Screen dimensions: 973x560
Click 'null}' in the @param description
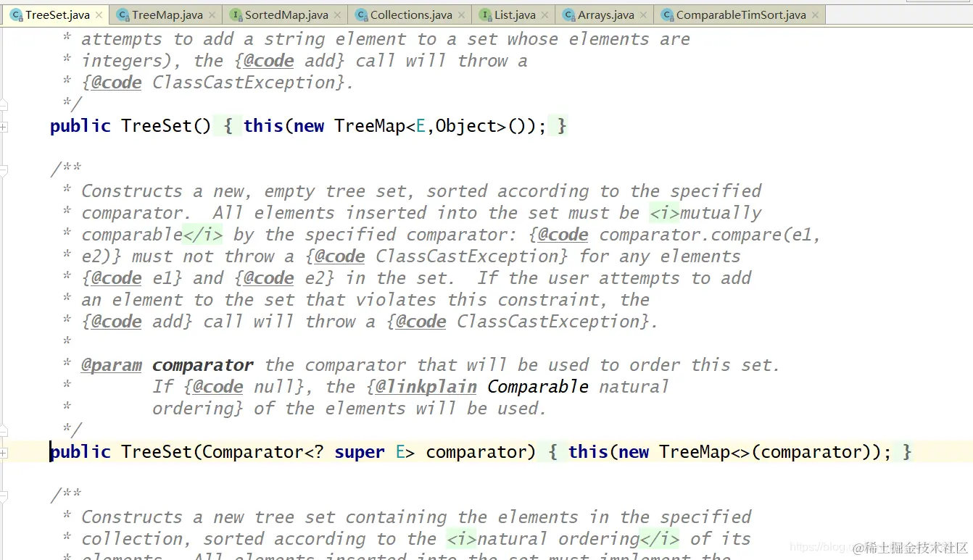coord(279,387)
